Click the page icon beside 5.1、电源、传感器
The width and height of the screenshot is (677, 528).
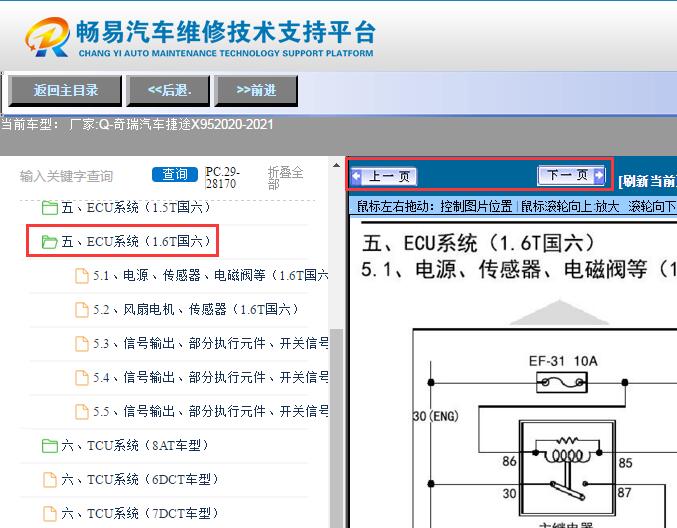(82, 275)
